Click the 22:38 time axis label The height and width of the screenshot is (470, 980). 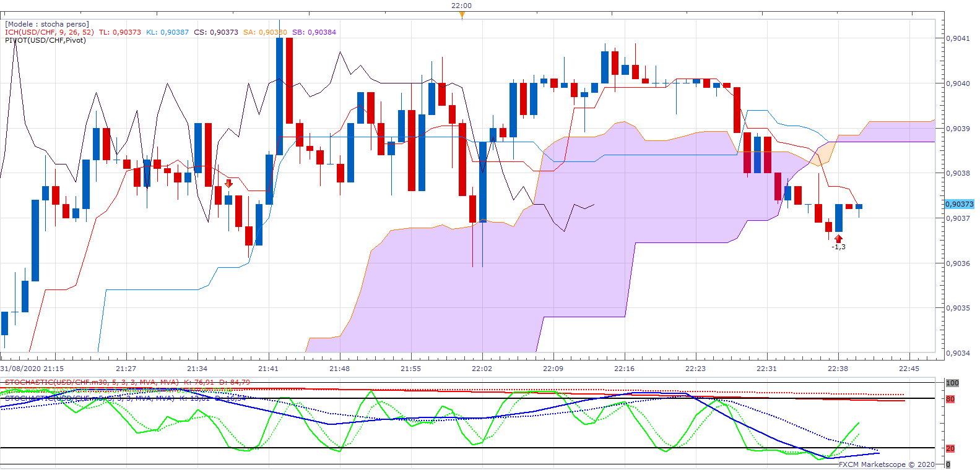tap(838, 369)
